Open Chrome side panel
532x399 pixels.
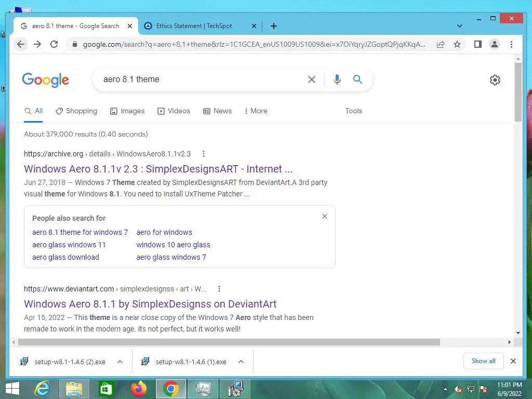click(x=478, y=45)
